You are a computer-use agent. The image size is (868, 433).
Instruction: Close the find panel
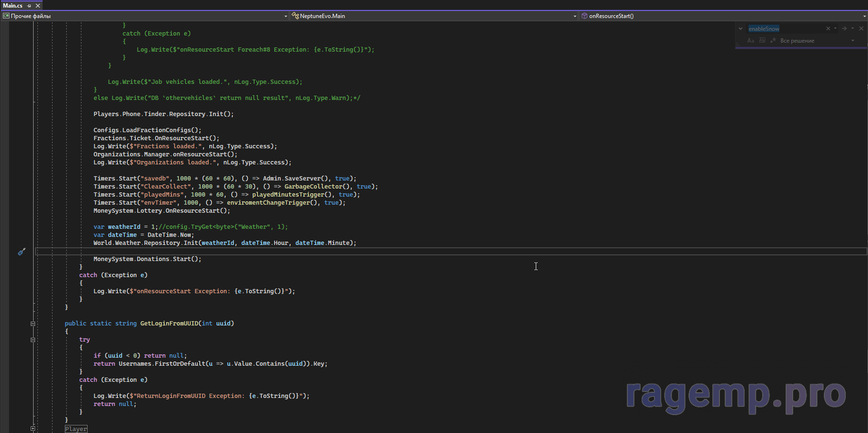point(861,28)
